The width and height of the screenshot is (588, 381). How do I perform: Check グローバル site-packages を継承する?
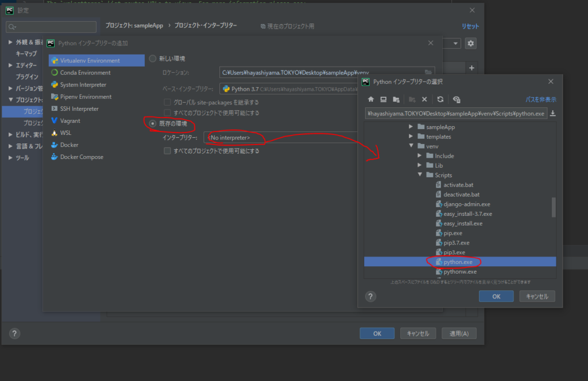(167, 102)
